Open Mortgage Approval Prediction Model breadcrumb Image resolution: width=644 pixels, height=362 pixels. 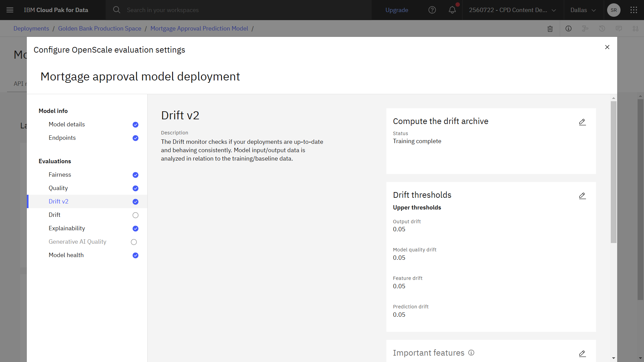[x=199, y=28]
